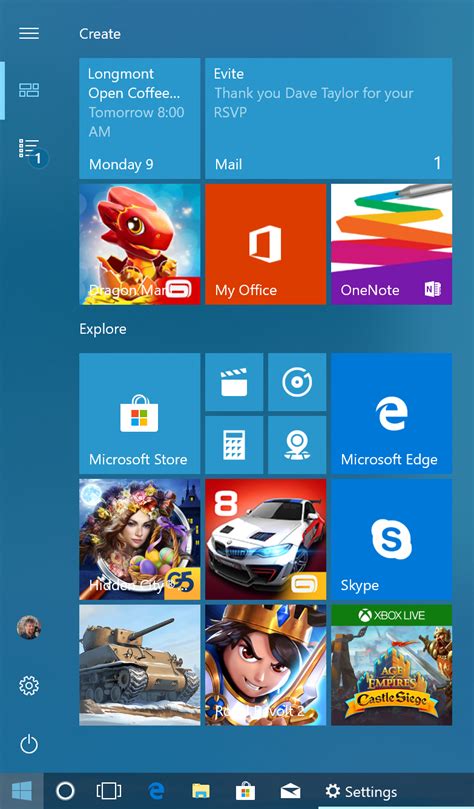Click the Power button icon
Image resolution: width=474 pixels, height=809 pixels.
point(29,745)
